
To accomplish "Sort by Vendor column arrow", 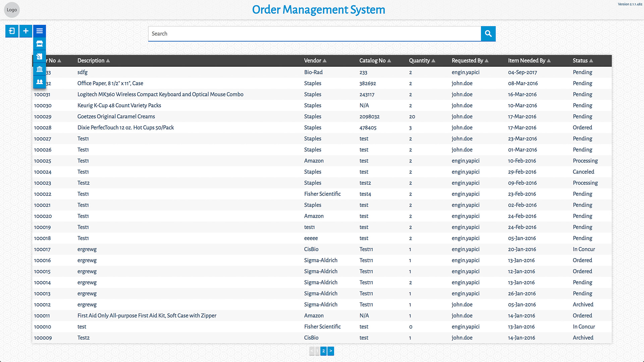I will 325,61.
